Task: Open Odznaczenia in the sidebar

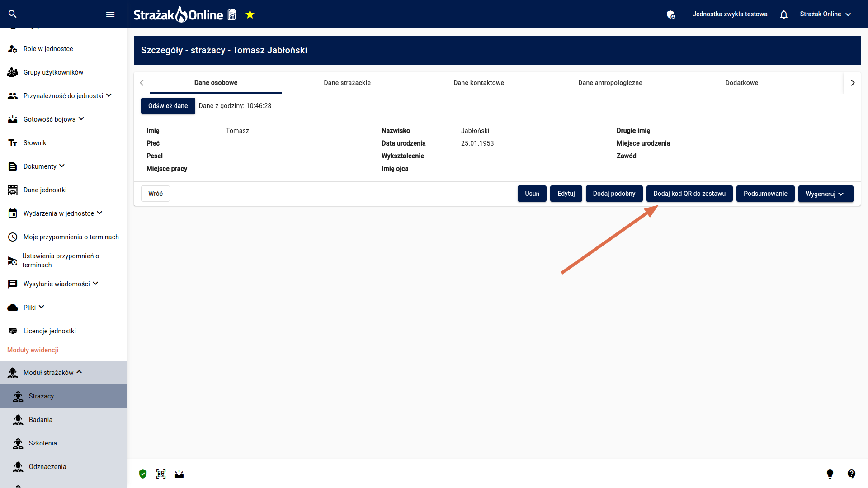Action: pyautogui.click(x=63, y=467)
